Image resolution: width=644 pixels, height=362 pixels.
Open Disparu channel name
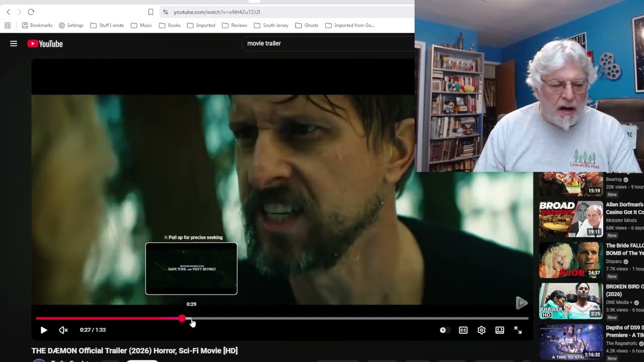[x=614, y=261]
